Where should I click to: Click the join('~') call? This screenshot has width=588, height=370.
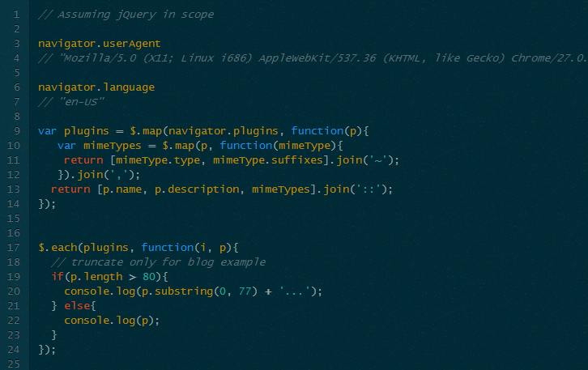pyautogui.click(x=366, y=159)
